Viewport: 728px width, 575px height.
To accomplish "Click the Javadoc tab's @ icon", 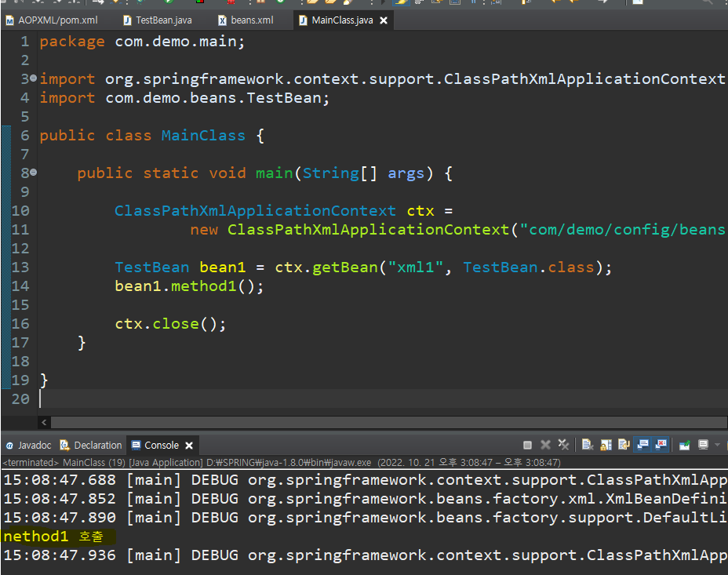I will pos(9,446).
